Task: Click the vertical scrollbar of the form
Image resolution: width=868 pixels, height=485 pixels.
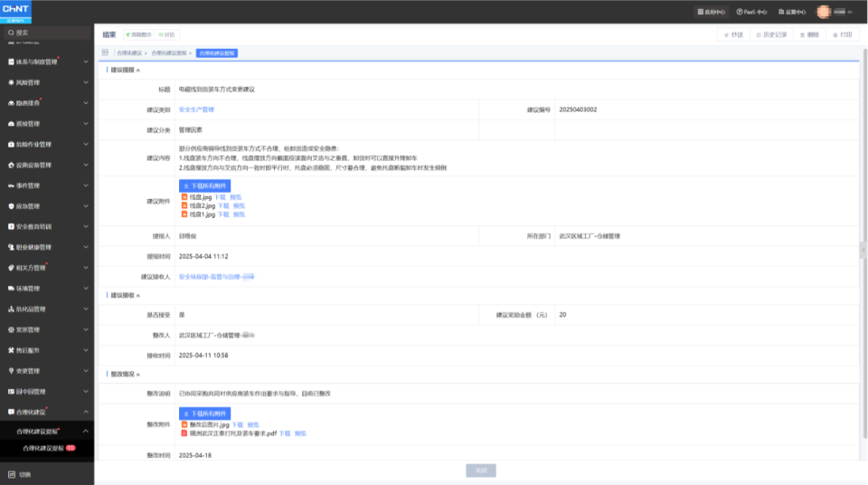Action: click(864, 242)
